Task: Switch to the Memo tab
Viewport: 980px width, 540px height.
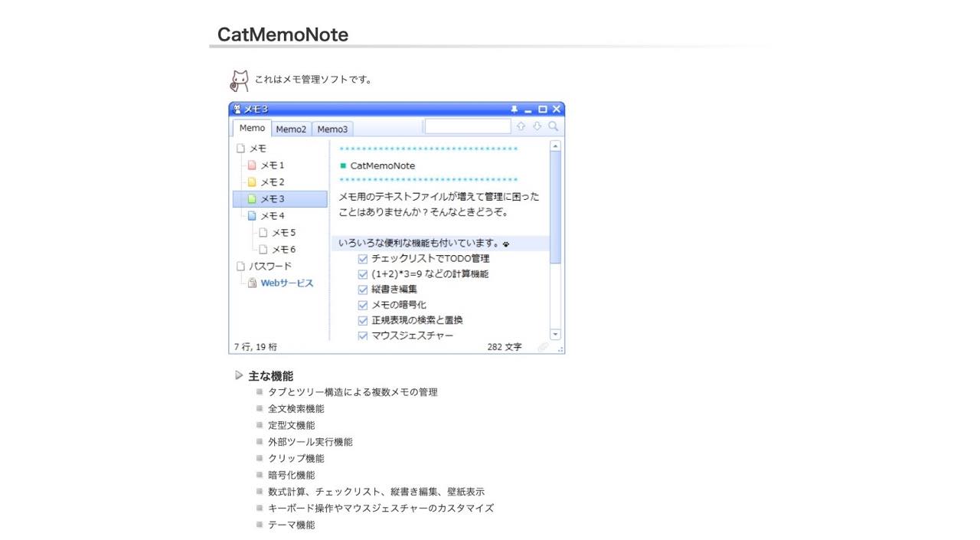Action: (252, 129)
